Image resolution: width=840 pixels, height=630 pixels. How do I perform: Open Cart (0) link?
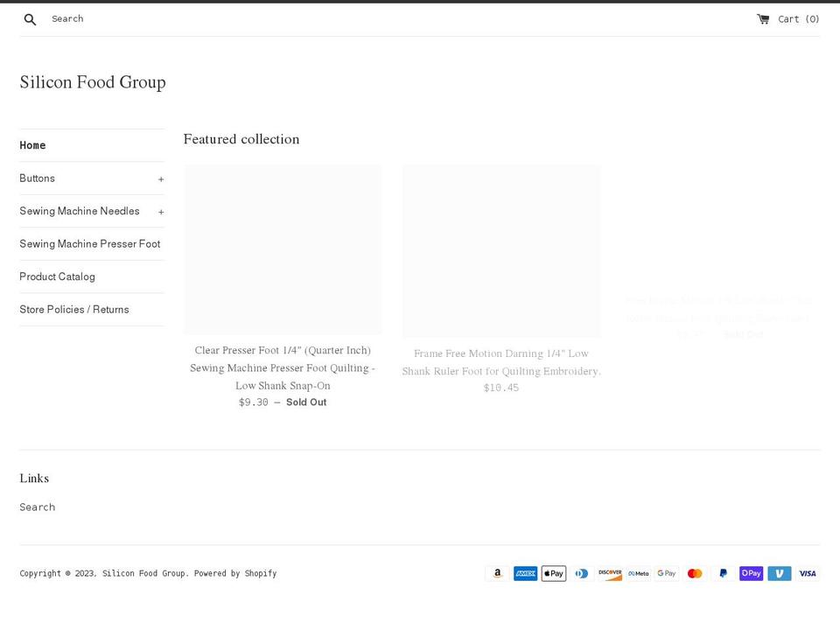click(798, 19)
